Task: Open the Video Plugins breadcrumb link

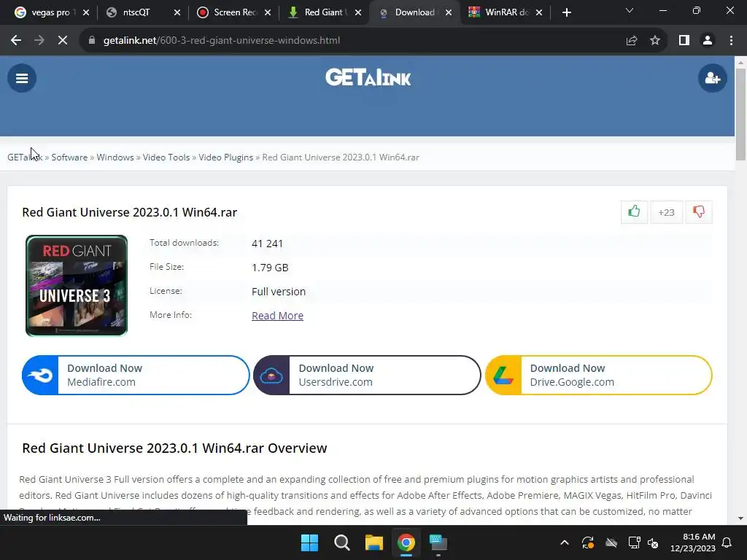Action: coord(226,157)
